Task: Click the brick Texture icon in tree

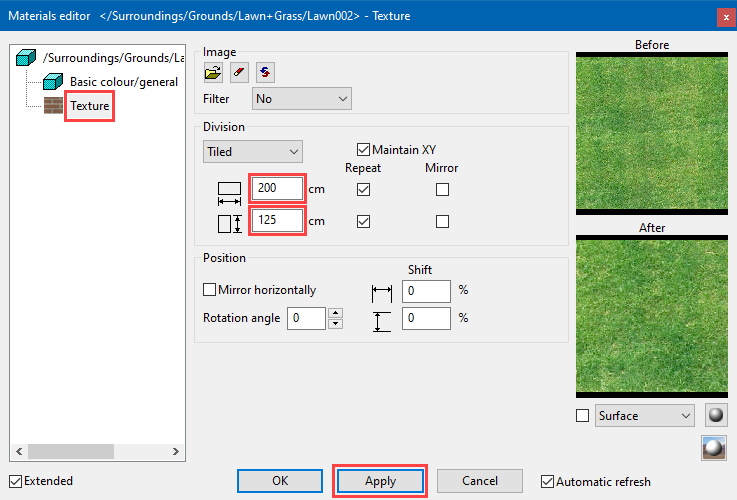Action: 53,105
